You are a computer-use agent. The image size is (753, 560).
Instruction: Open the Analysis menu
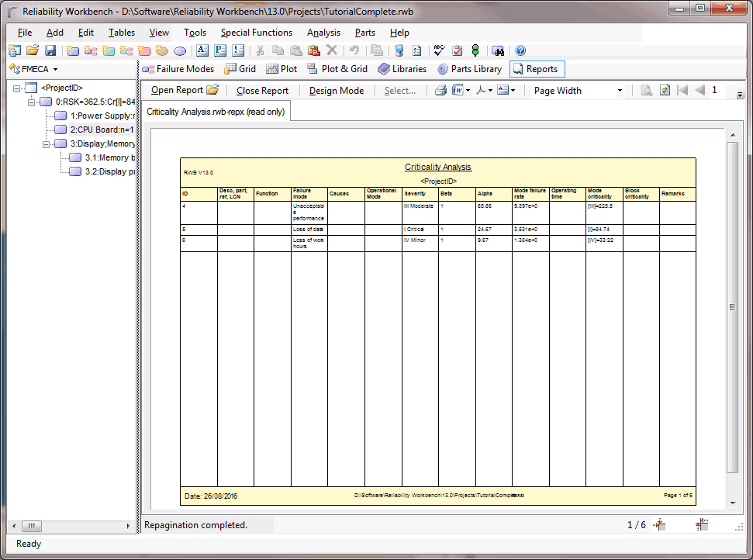(x=323, y=33)
